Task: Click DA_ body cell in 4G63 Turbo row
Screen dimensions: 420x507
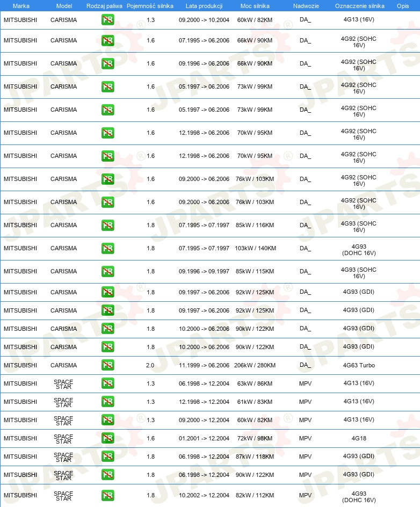Action: [305, 365]
